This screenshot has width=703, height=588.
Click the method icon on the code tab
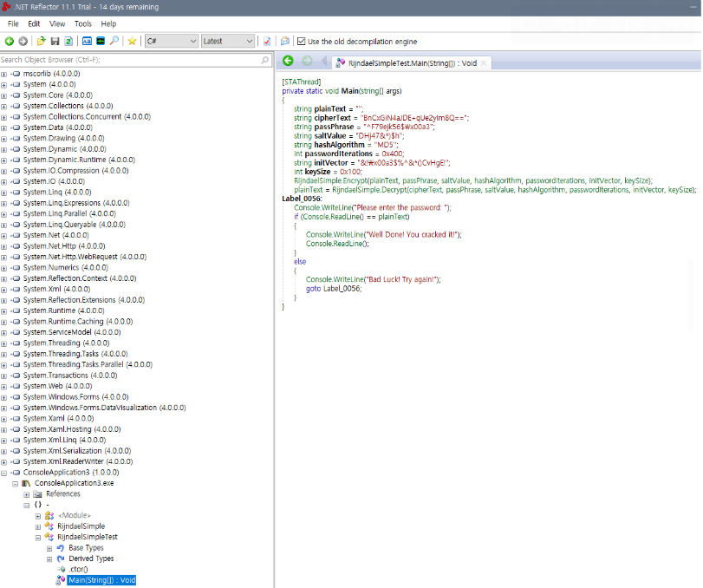[x=341, y=62]
